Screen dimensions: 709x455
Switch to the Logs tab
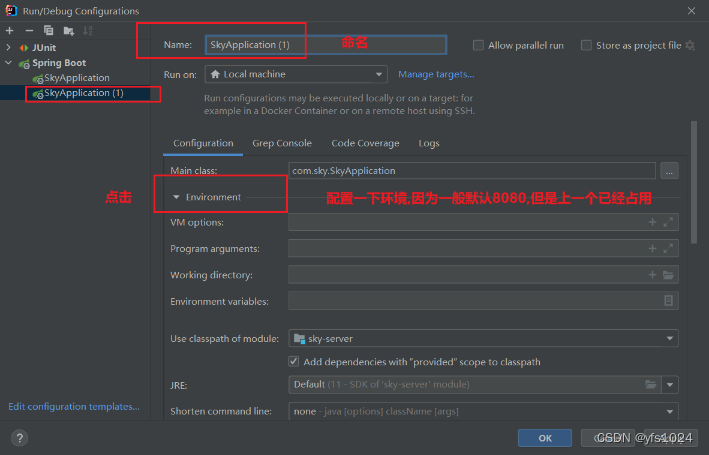coord(429,143)
